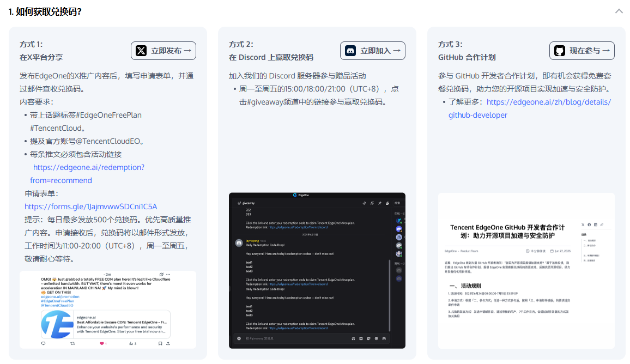The image size is (630, 364).
Task: Click the '#EdgeOneFreePlan' hashtag bullet
Action: tap(86, 122)
